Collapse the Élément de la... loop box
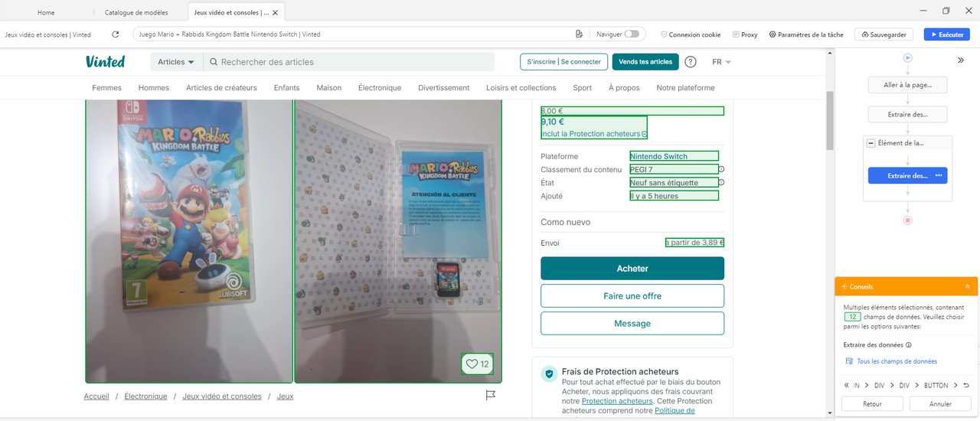Viewport: 980px width, 421px height. [871, 143]
